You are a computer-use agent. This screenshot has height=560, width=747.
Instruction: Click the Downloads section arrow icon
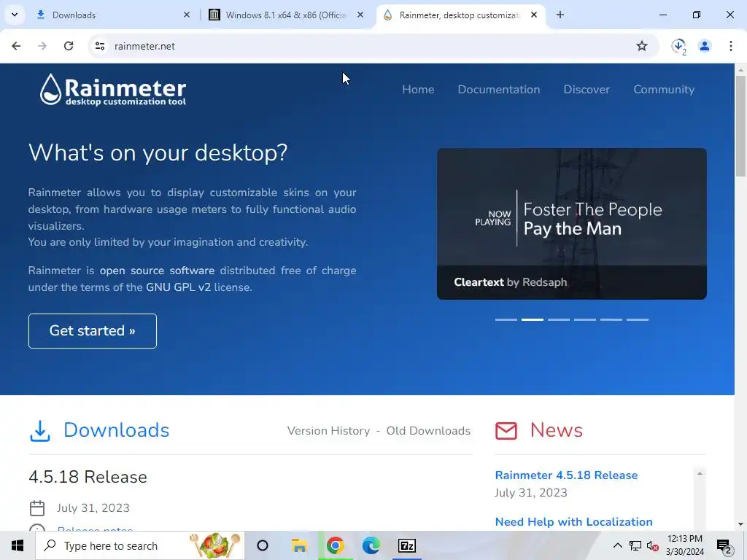click(x=40, y=431)
